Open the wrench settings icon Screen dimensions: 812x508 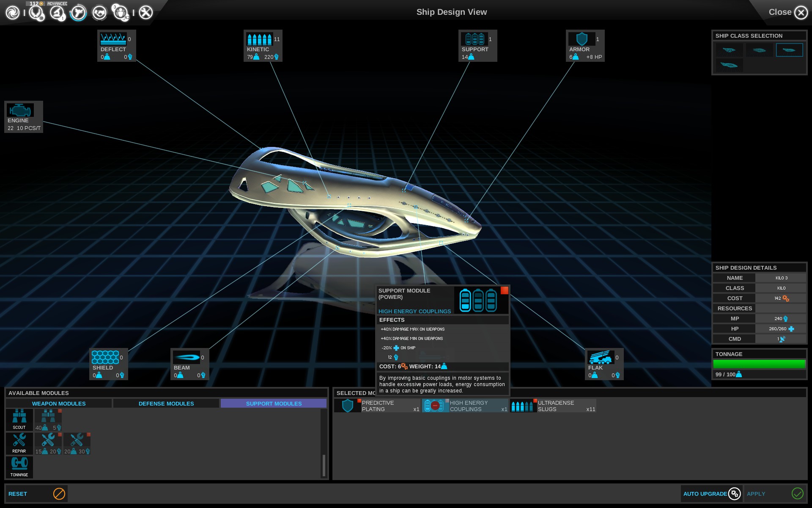(146, 13)
